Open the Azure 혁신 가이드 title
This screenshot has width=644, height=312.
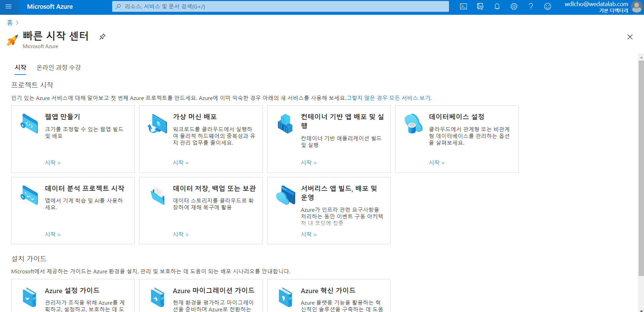tap(328, 290)
